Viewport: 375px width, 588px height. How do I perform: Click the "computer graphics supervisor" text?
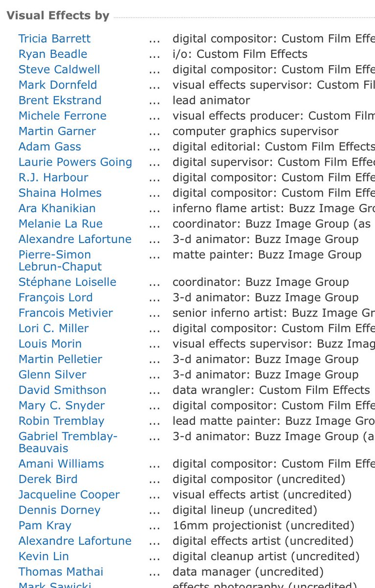(256, 131)
